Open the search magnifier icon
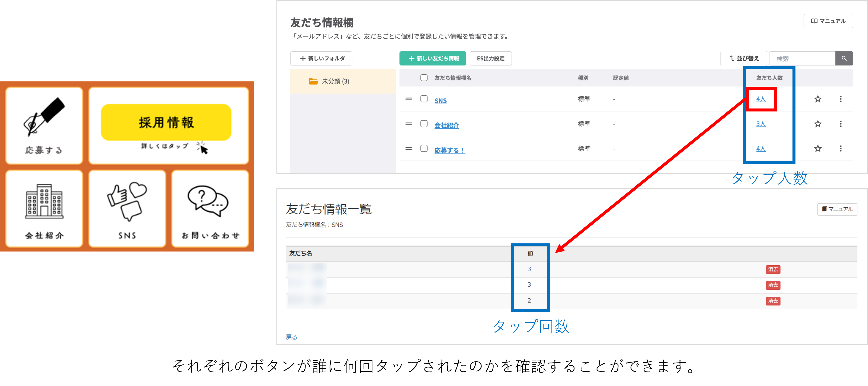 click(844, 58)
